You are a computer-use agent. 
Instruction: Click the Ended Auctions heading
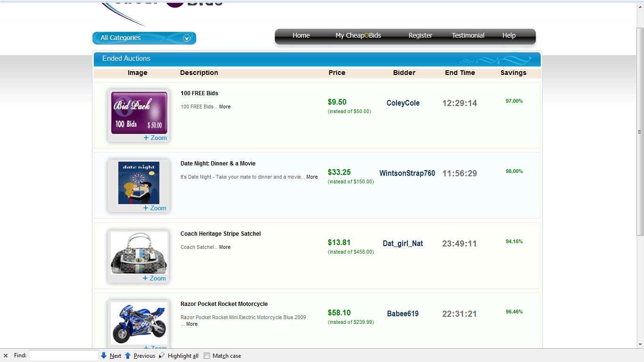point(126,58)
